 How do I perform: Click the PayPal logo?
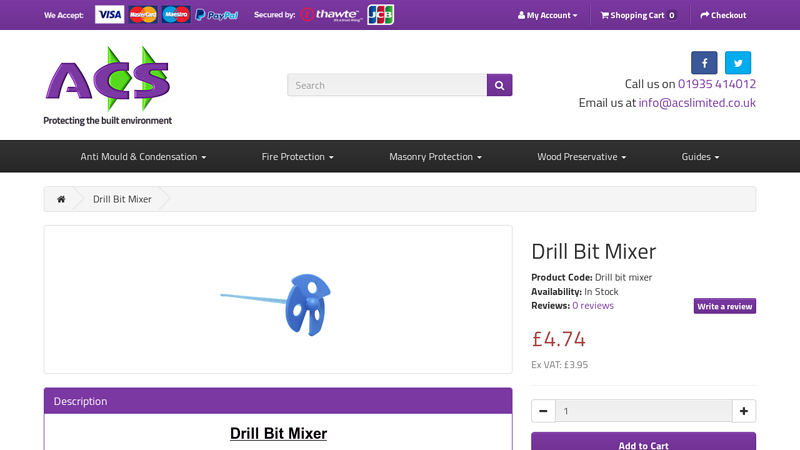[x=217, y=15]
